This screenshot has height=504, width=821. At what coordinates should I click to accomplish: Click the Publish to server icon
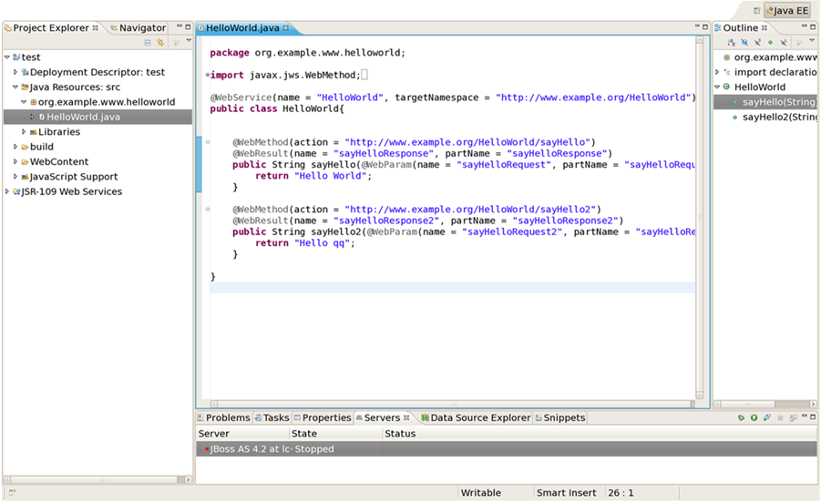[793, 417]
